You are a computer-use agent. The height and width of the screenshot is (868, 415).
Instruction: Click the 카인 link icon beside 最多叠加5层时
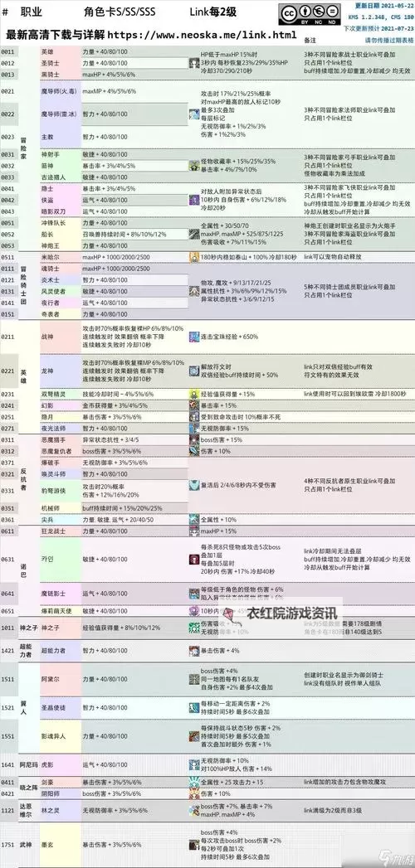[194, 559]
